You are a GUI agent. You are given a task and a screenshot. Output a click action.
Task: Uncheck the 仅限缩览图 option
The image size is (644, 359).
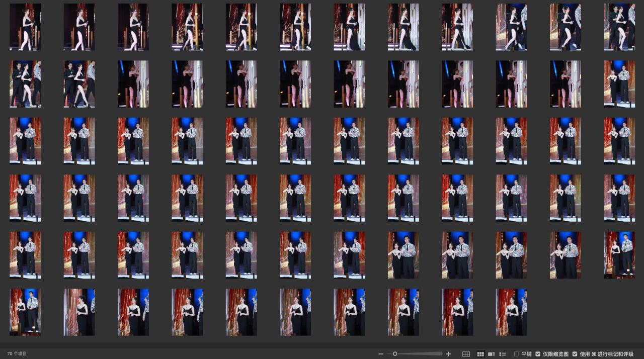click(x=538, y=354)
